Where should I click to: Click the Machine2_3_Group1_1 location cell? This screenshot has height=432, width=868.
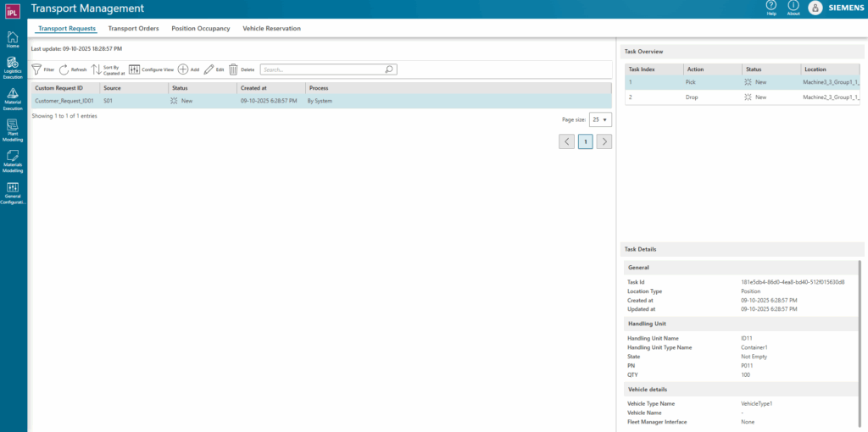(x=832, y=97)
